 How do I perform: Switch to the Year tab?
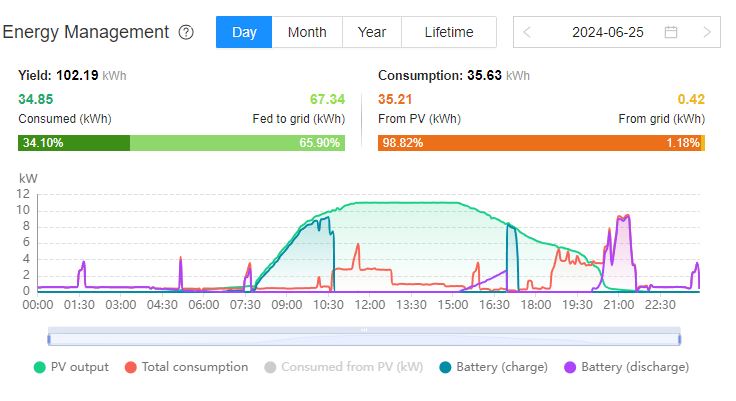tap(372, 32)
